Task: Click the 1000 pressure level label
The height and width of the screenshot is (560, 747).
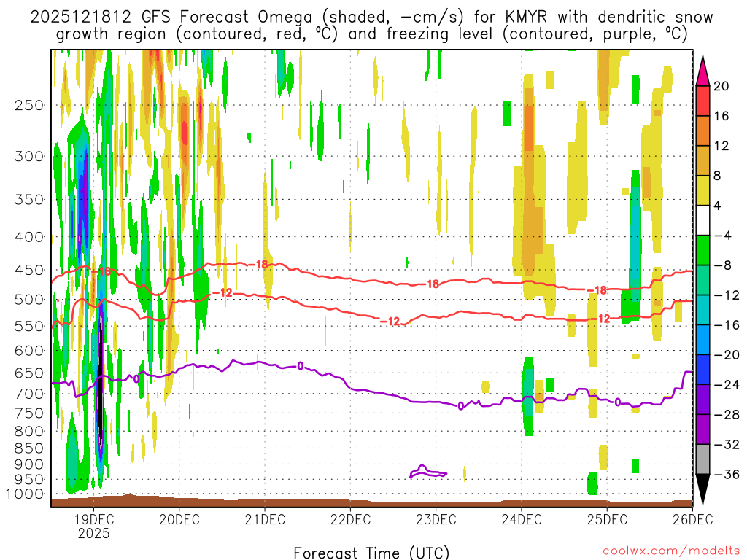Action: point(25,494)
